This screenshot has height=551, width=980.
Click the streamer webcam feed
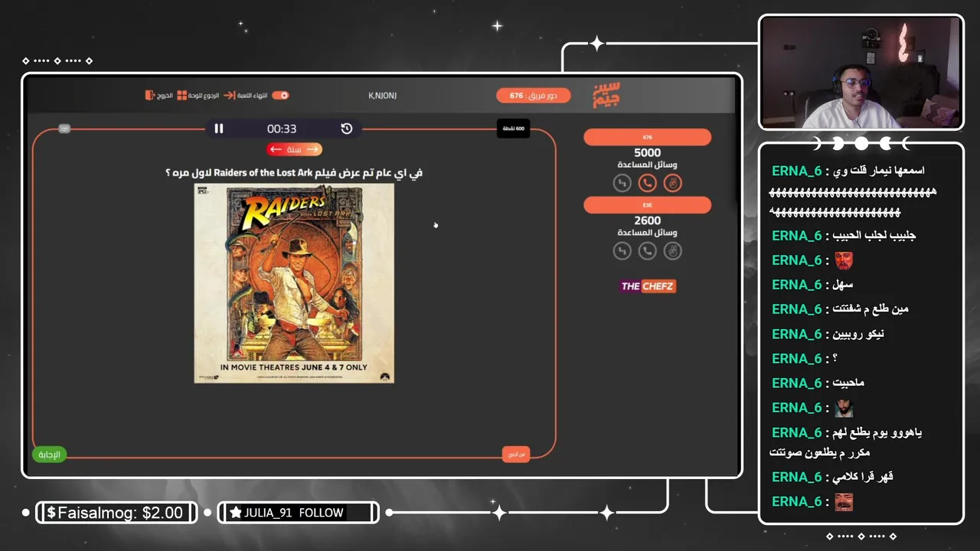click(x=861, y=72)
